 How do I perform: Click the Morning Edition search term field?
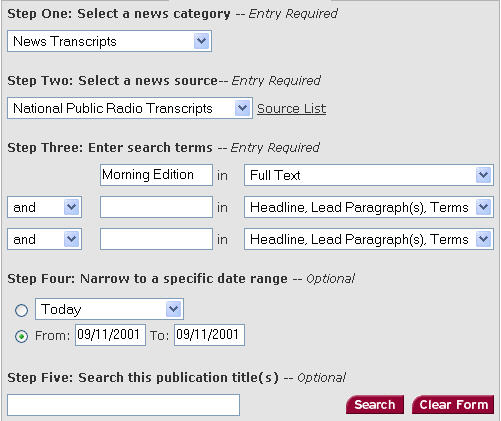point(156,175)
